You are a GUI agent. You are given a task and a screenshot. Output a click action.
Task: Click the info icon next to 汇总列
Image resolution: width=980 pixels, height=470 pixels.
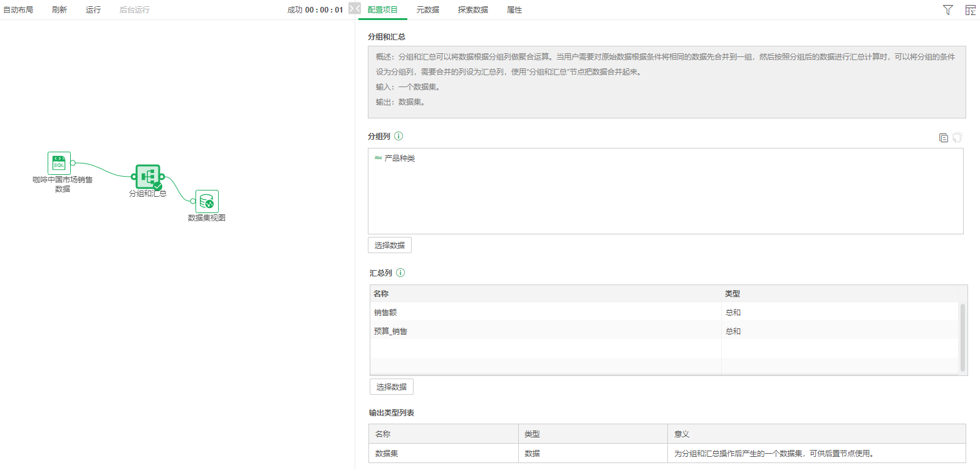[400, 273]
